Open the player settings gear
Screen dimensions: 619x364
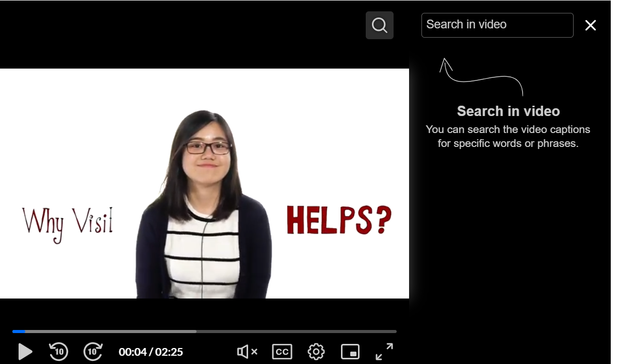[316, 352]
